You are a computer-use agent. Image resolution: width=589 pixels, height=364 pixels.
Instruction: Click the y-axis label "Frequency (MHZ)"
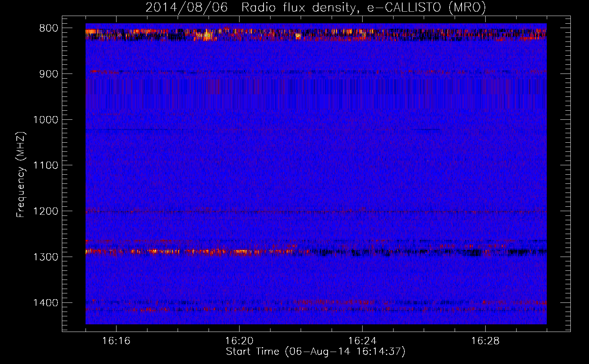(x=21, y=175)
